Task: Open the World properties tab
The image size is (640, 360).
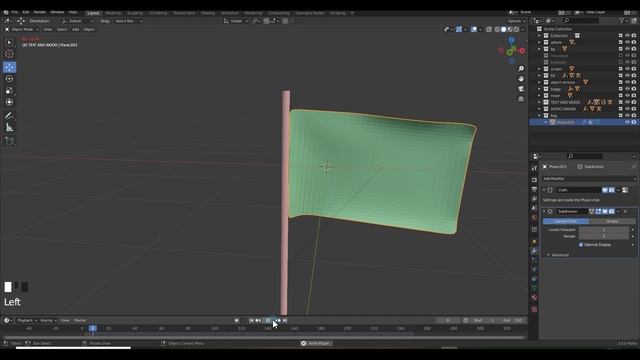Action: pos(534,218)
